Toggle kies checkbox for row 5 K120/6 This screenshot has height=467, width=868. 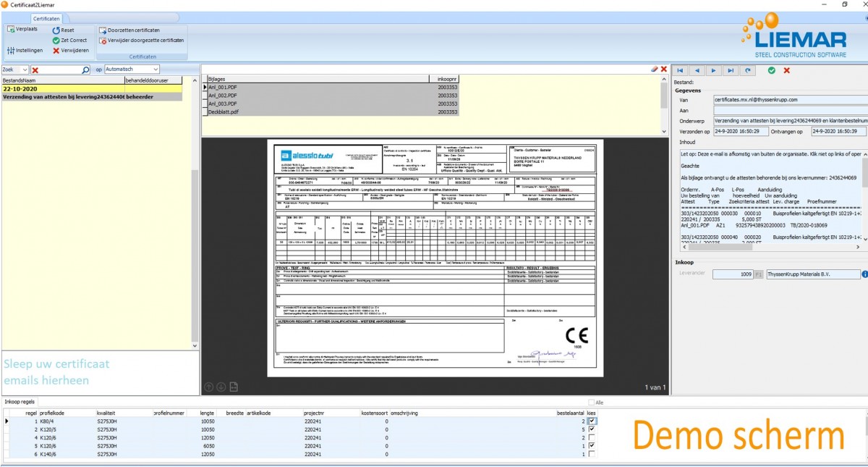pos(593,446)
